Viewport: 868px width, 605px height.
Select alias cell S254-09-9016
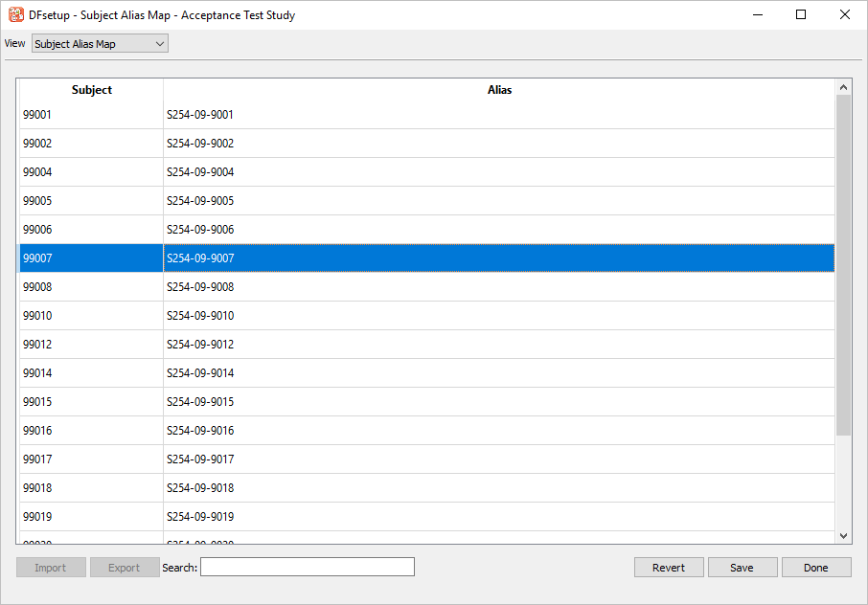coord(200,431)
